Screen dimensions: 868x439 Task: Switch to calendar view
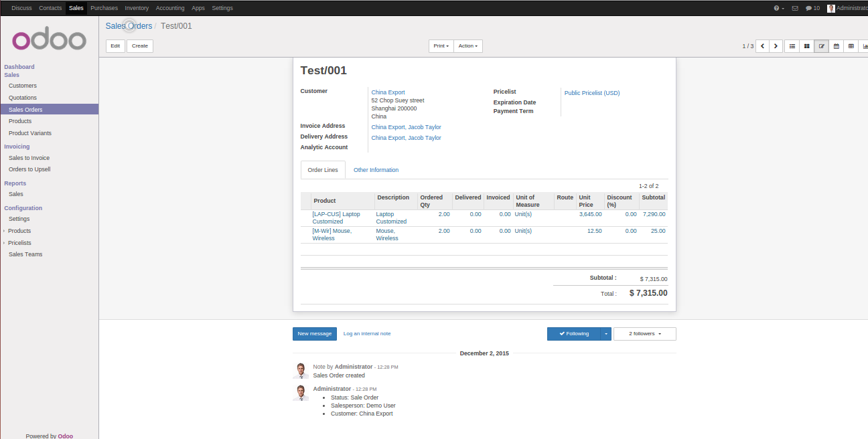pos(836,46)
